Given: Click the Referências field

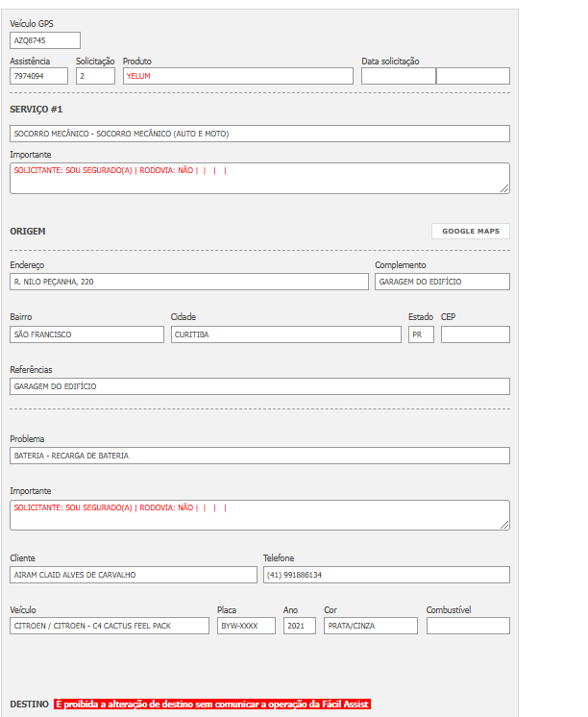Looking at the screenshot, I should [259, 386].
